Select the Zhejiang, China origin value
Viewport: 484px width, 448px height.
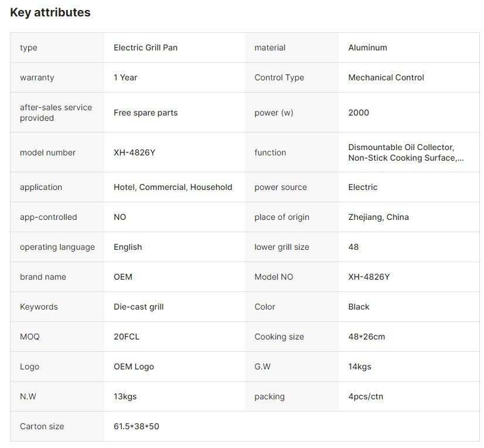(x=379, y=217)
